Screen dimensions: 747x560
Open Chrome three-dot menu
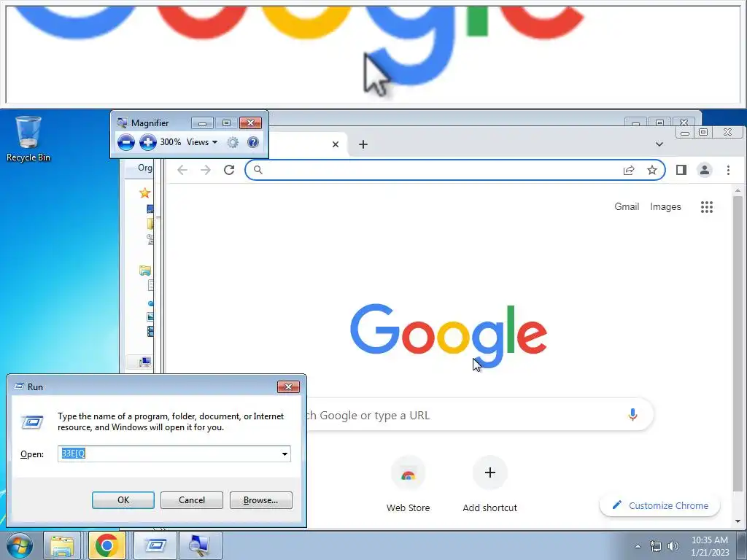tap(728, 170)
